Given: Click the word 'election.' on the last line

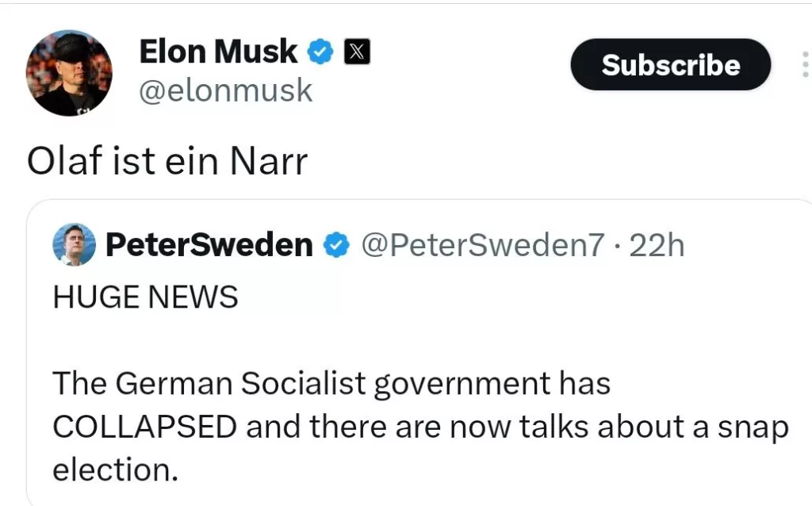Looking at the screenshot, I should [116, 470].
